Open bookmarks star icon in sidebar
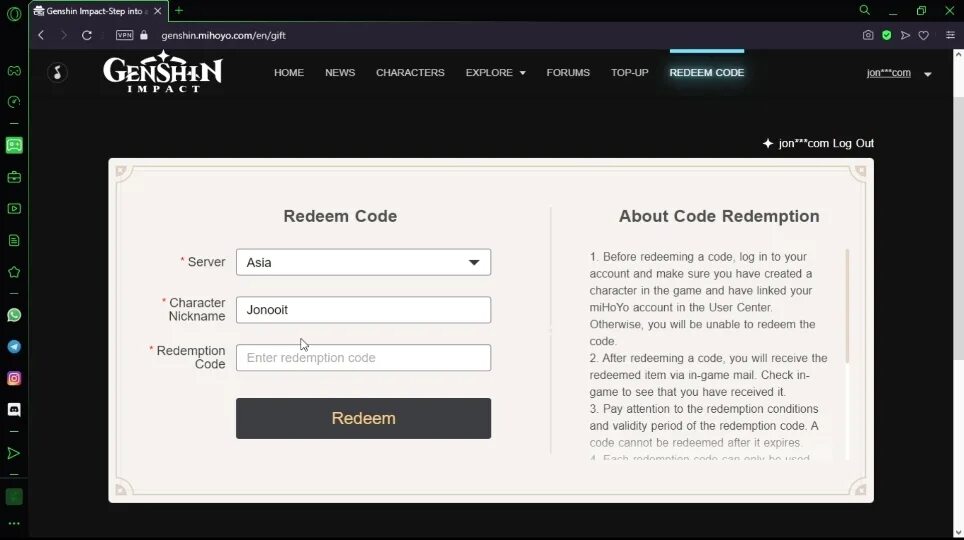 (x=14, y=272)
